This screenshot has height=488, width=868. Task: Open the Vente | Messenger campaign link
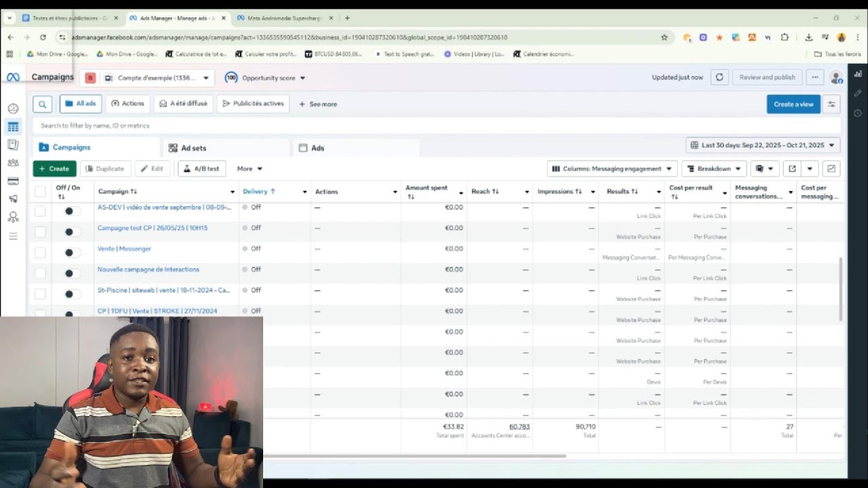point(124,249)
